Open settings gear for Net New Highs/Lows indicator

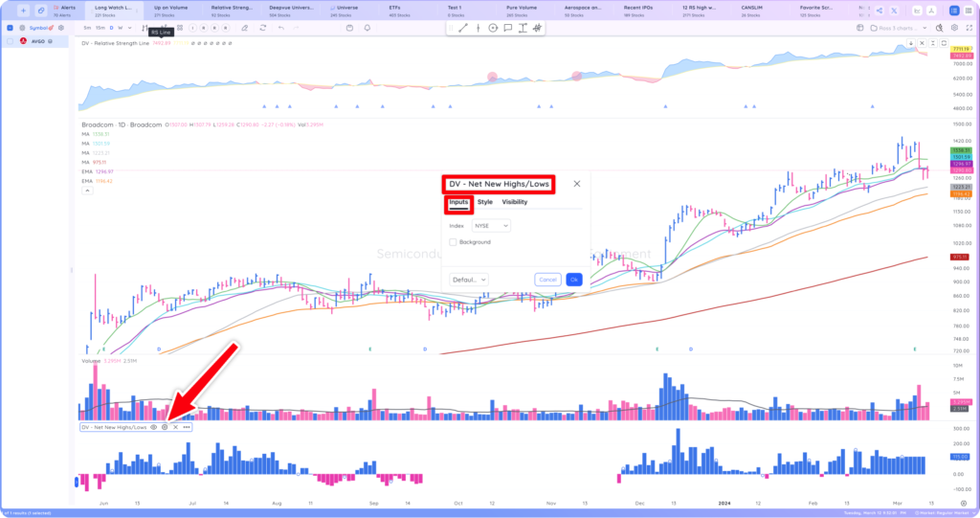tap(165, 427)
